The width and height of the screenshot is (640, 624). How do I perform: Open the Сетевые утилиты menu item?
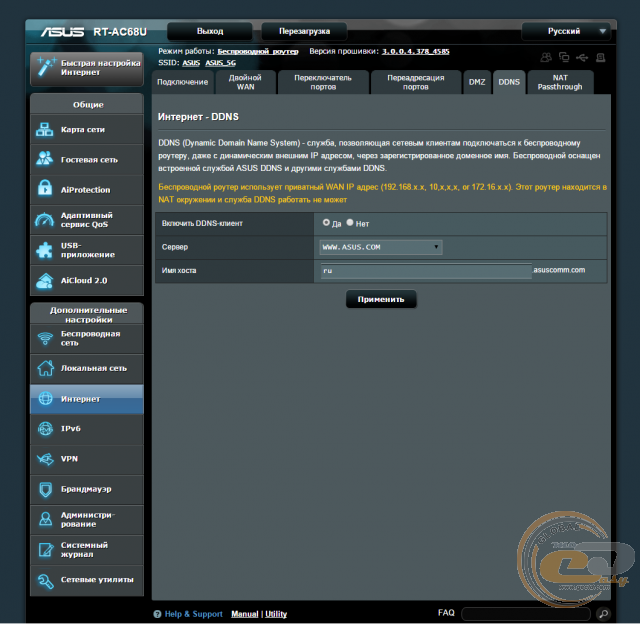tap(87, 580)
